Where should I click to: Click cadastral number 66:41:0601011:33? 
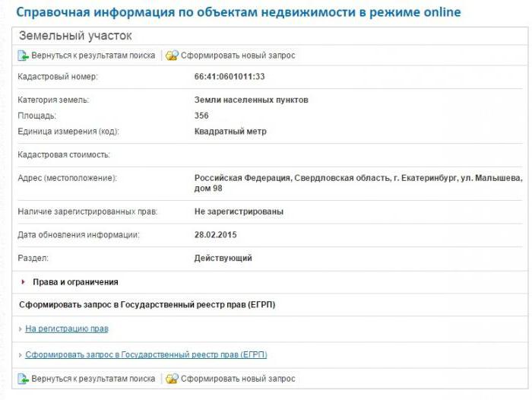coord(230,77)
